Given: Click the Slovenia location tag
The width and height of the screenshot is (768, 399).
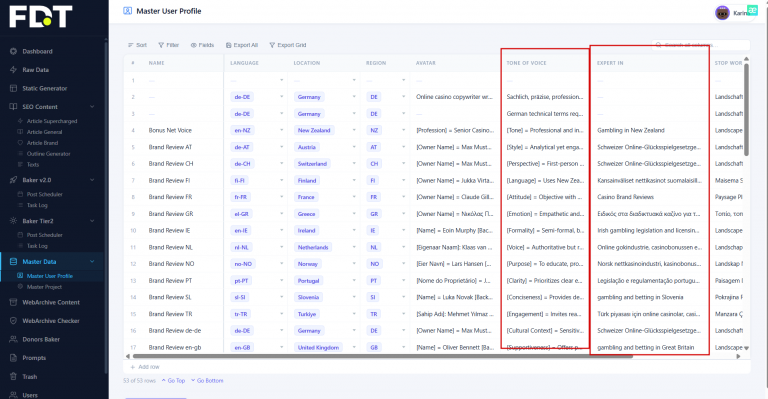Looking at the screenshot, I should pos(309,298).
